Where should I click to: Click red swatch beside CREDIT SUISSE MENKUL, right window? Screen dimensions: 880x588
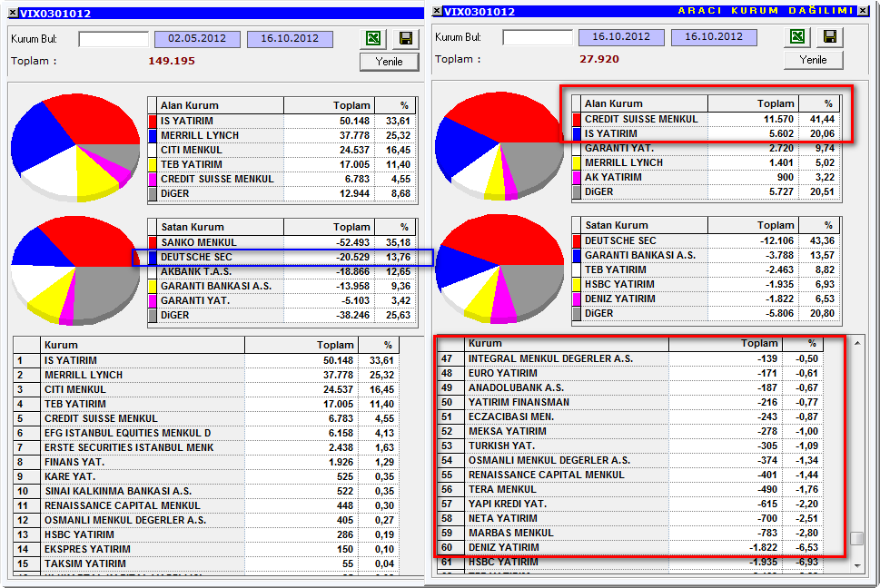pyautogui.click(x=577, y=120)
